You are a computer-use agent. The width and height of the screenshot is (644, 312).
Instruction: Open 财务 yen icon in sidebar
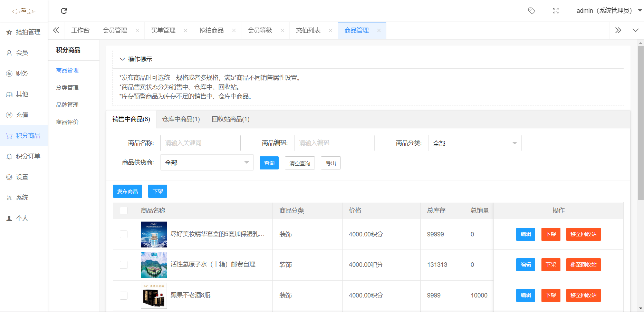click(x=9, y=74)
